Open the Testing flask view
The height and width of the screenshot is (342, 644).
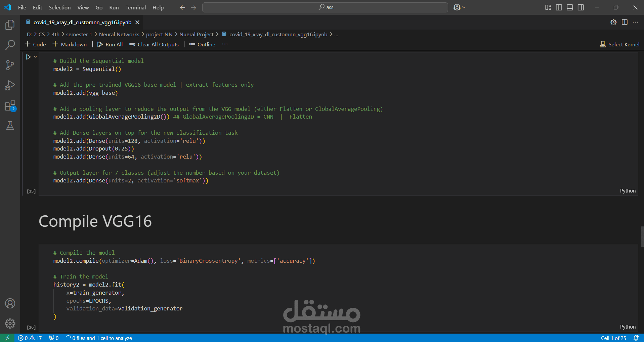tap(10, 126)
